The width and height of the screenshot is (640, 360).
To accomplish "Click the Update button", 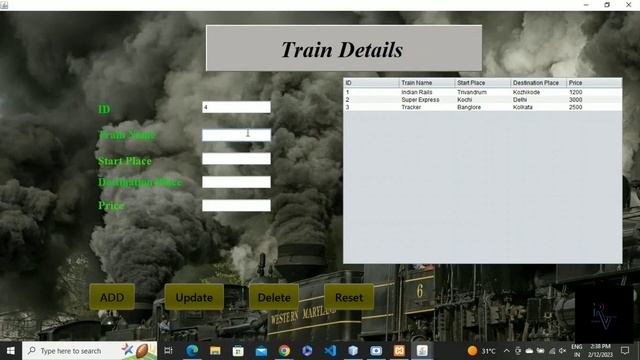I will 194,297.
